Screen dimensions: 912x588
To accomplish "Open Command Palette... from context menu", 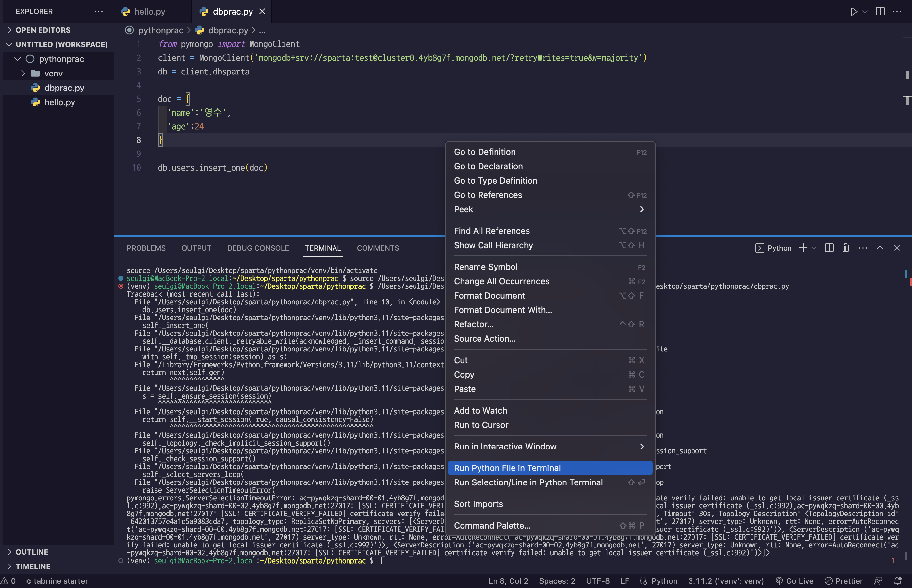I will tap(550, 526).
